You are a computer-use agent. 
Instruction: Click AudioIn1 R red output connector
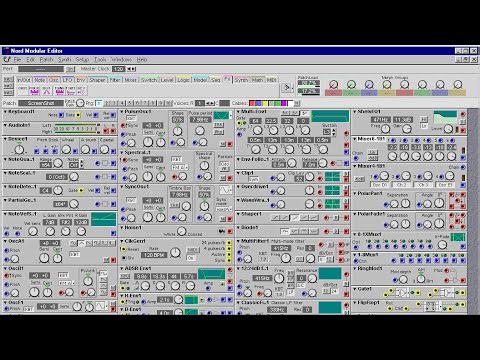coord(113,131)
